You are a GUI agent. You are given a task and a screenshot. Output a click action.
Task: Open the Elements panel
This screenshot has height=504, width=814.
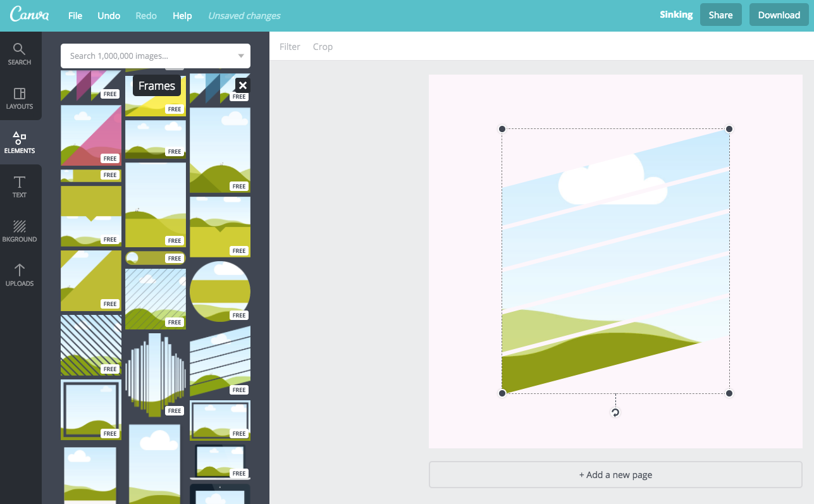(20, 143)
